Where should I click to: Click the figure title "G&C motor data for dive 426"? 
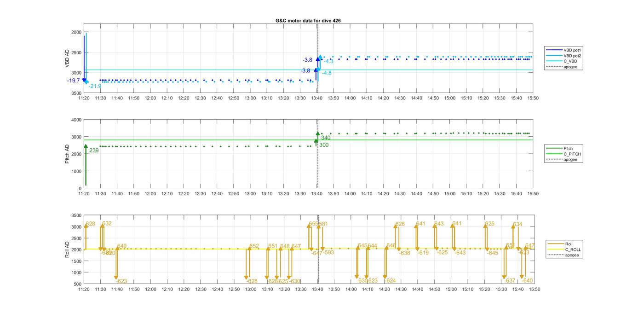click(308, 21)
